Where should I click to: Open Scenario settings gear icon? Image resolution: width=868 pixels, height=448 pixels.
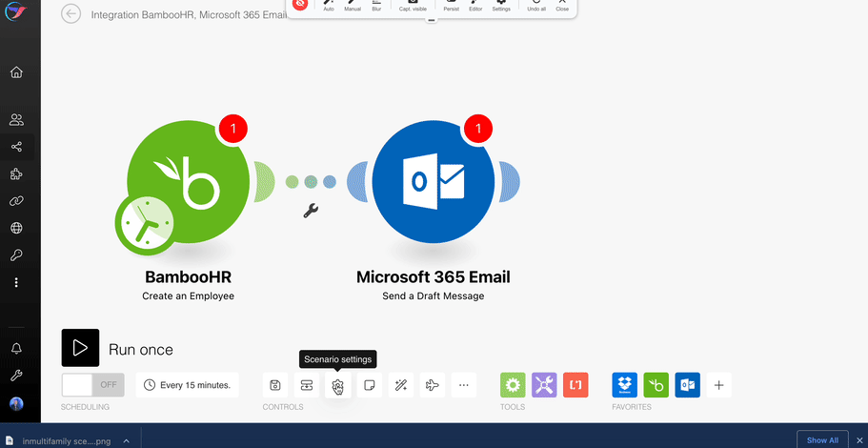(x=338, y=385)
